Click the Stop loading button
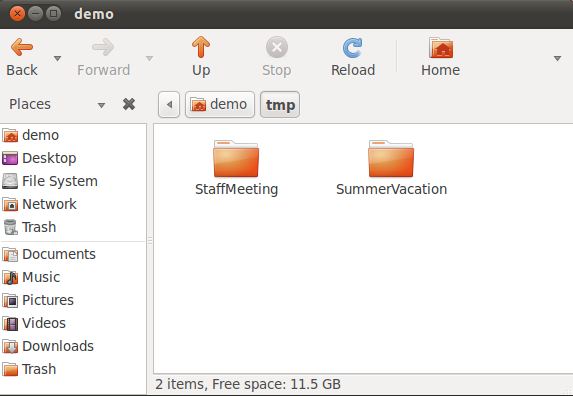573x396 pixels. tap(277, 57)
